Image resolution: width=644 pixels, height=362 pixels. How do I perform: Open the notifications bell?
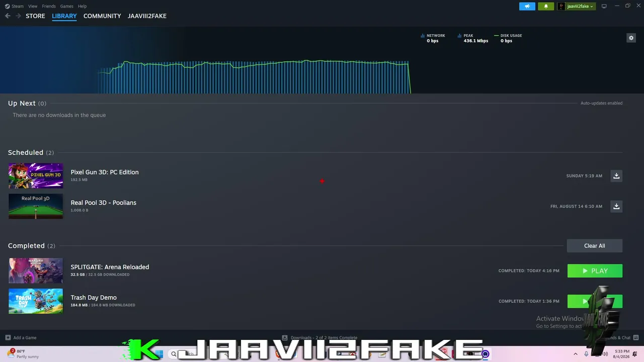546,6
